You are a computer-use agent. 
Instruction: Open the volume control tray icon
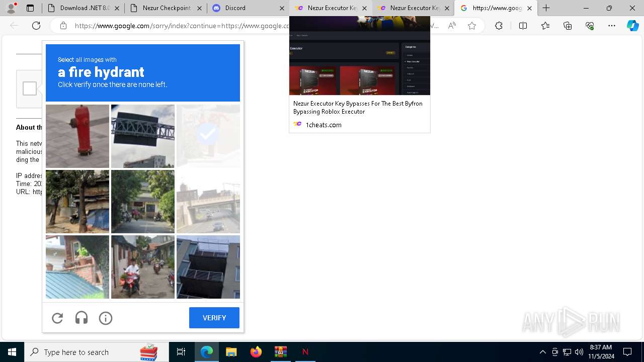[579, 352]
